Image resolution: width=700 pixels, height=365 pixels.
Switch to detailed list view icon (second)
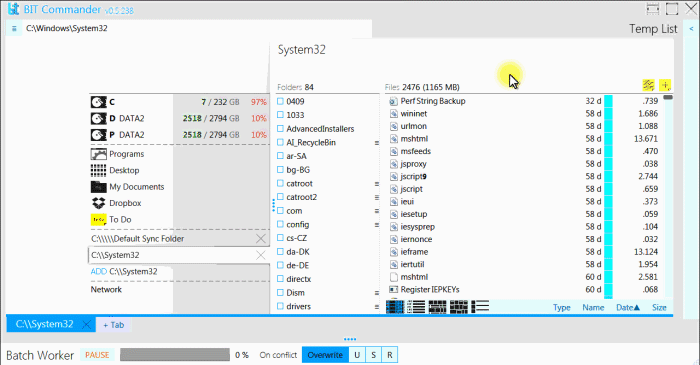click(416, 307)
